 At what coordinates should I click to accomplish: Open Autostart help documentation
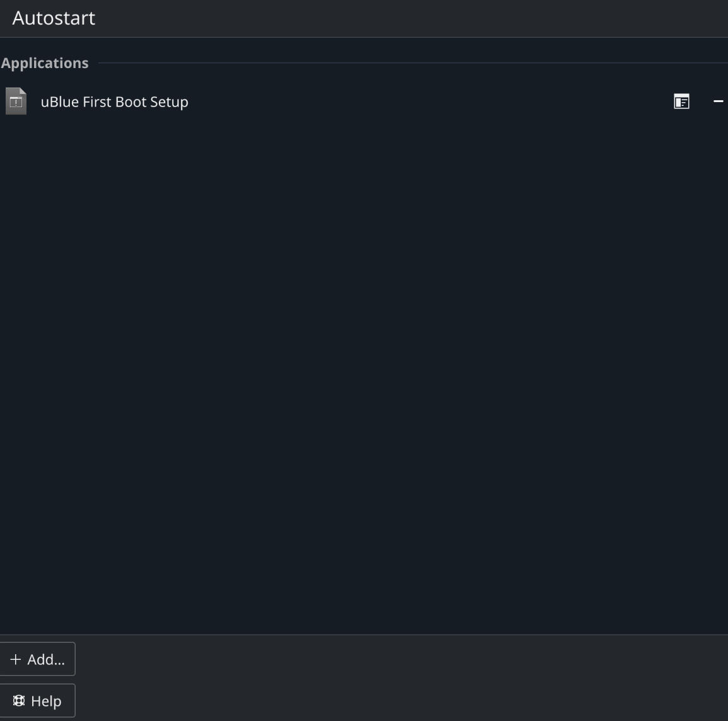point(37,701)
